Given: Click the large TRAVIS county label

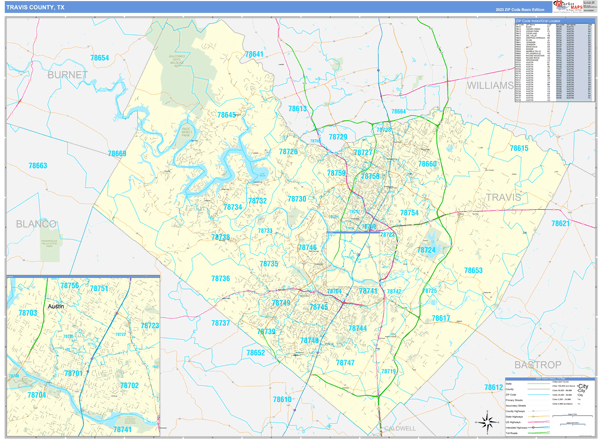Looking at the screenshot, I should pyautogui.click(x=504, y=198).
